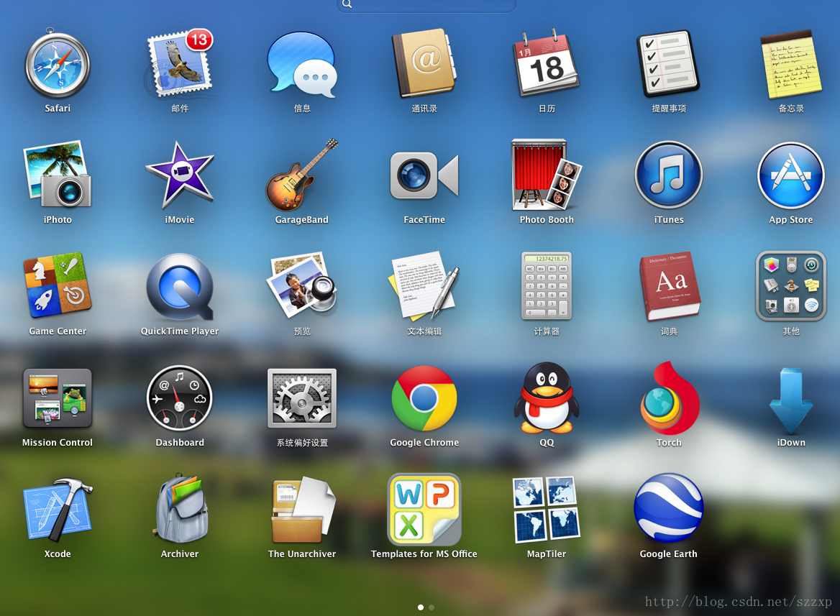Open the Other (其他) folder

[790, 286]
